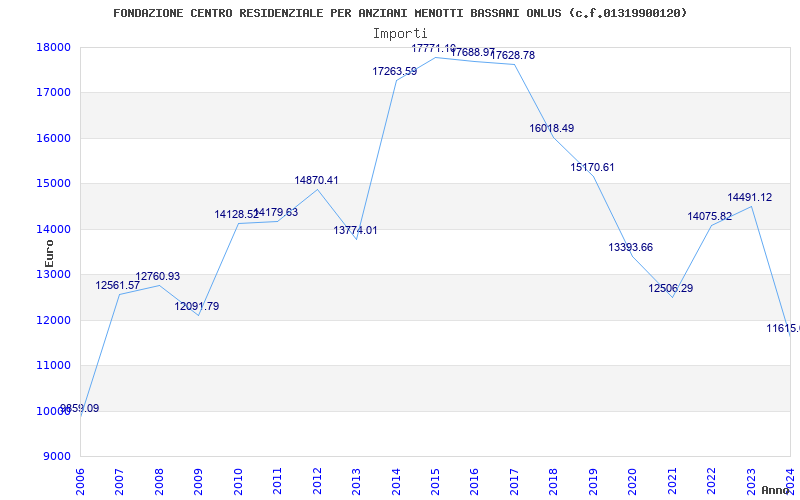
Task: Click y-axis tick 14000
Action: pyautogui.click(x=53, y=230)
